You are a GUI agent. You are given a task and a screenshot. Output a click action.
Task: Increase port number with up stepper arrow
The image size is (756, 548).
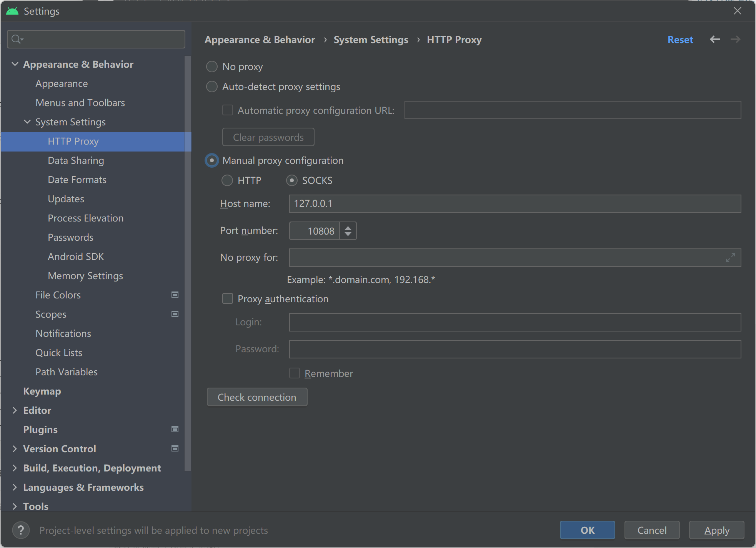tap(348, 228)
